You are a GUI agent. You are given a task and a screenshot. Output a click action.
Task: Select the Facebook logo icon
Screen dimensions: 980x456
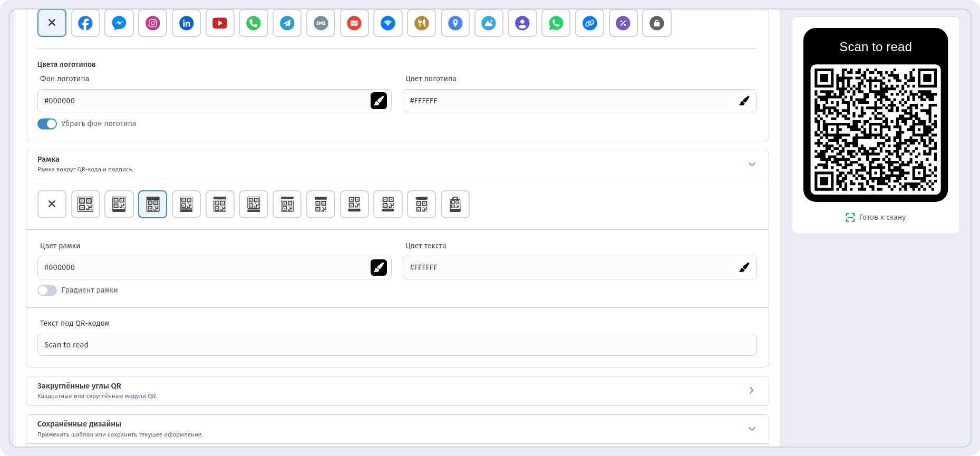tap(85, 23)
